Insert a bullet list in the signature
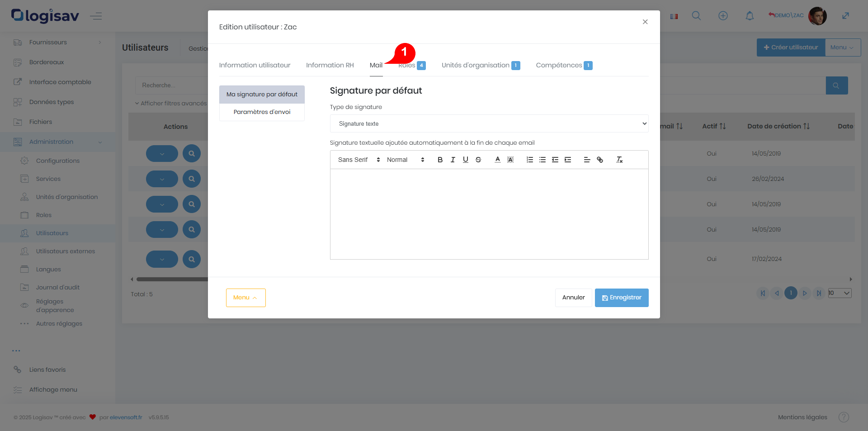 tap(542, 160)
